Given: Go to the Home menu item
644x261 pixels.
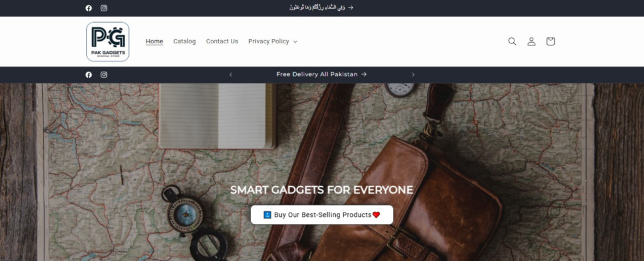Looking at the screenshot, I should [155, 41].
